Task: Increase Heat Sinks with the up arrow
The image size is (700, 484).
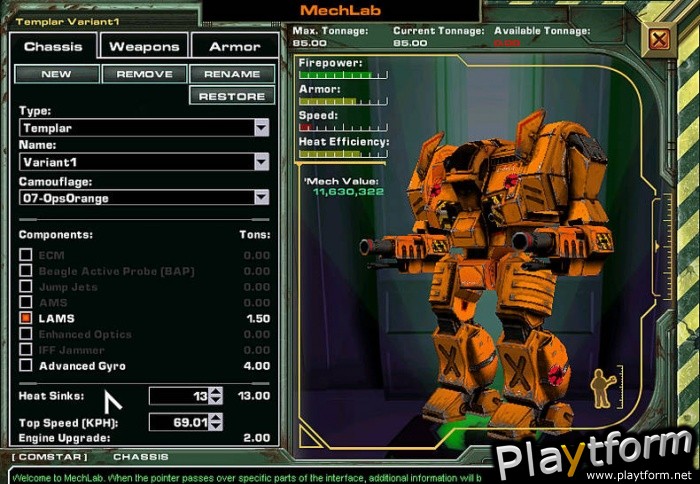Action: [216, 392]
